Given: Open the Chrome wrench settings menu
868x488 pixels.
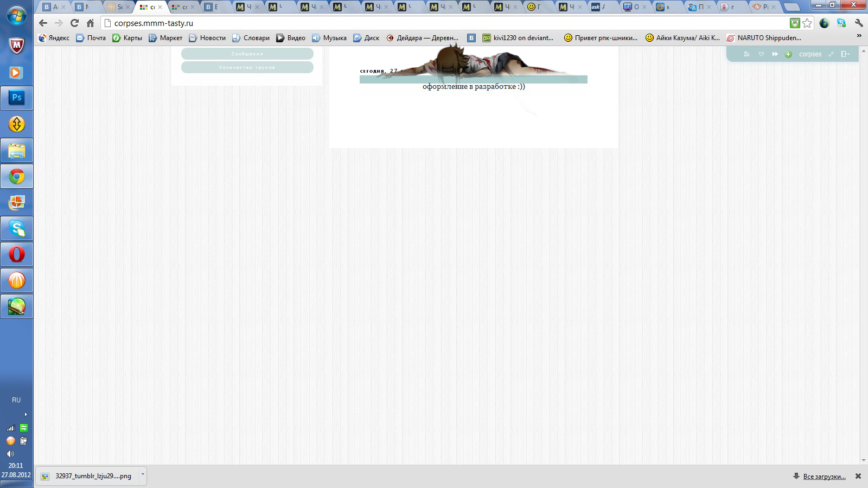Looking at the screenshot, I should (859, 23).
